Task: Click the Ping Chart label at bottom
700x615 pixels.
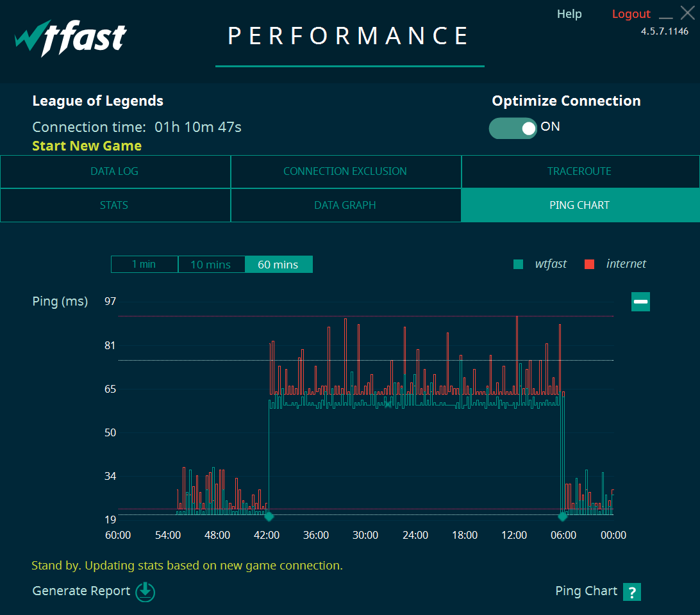Action: (586, 591)
